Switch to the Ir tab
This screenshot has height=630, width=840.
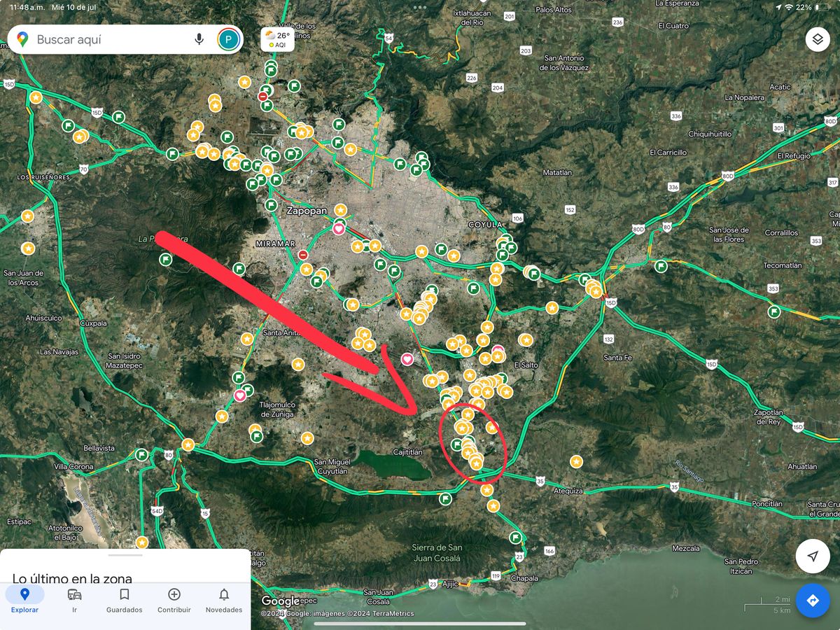74,600
